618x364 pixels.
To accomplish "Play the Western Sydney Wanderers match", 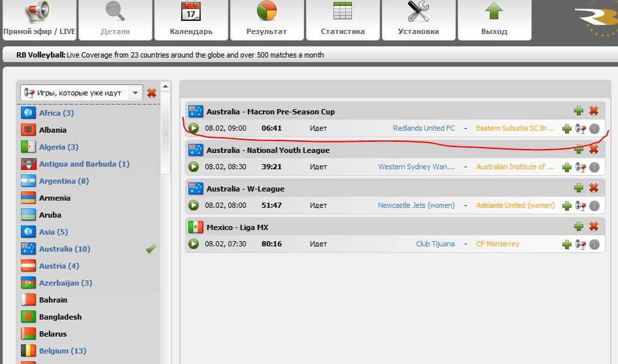I will [x=194, y=167].
